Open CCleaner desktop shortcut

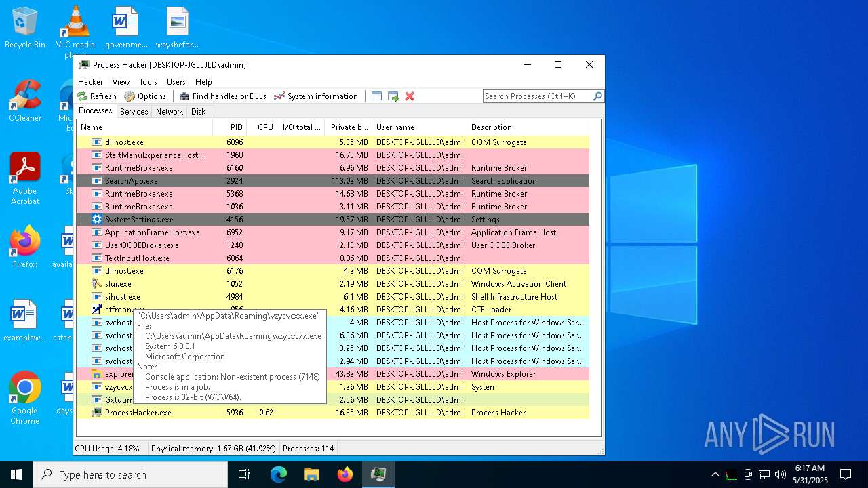(x=25, y=102)
